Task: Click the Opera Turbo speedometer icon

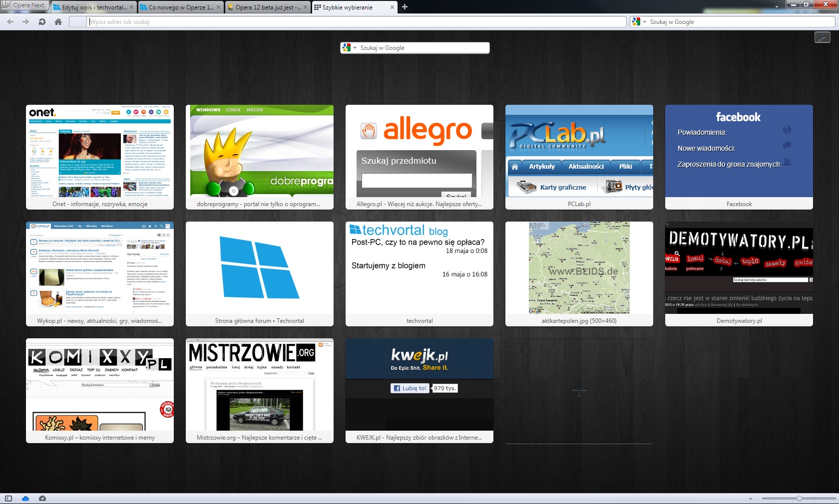Action: [x=42, y=499]
